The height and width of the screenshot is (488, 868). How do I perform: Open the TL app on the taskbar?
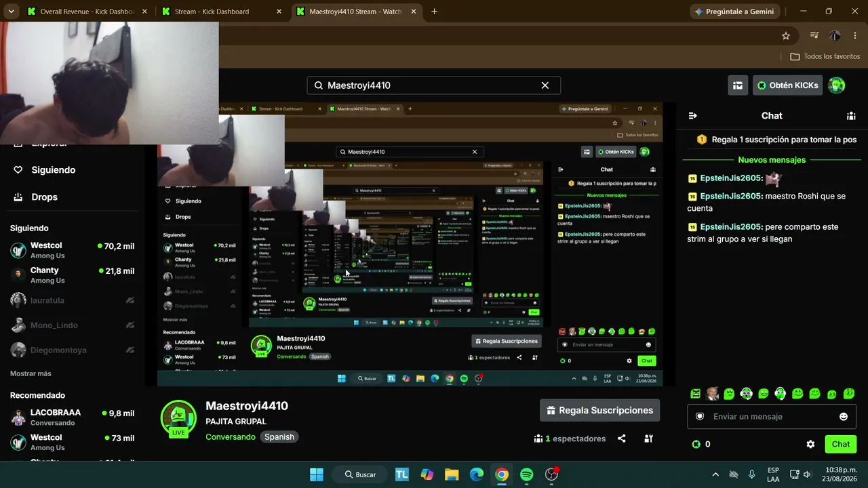tap(402, 474)
